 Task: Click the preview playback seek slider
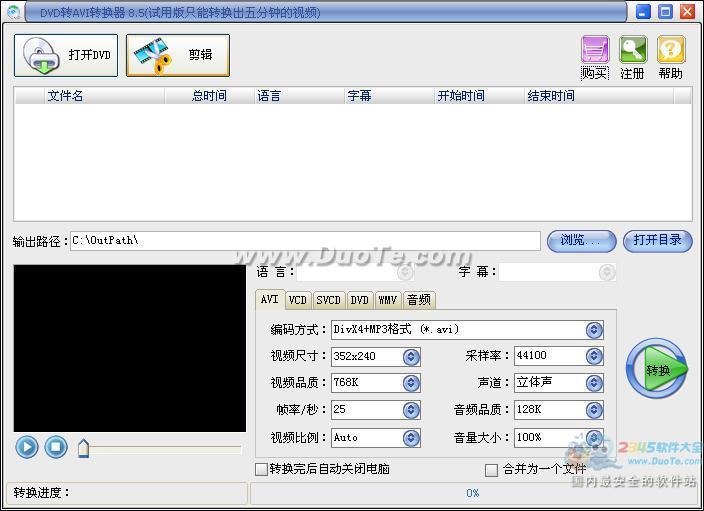point(160,449)
